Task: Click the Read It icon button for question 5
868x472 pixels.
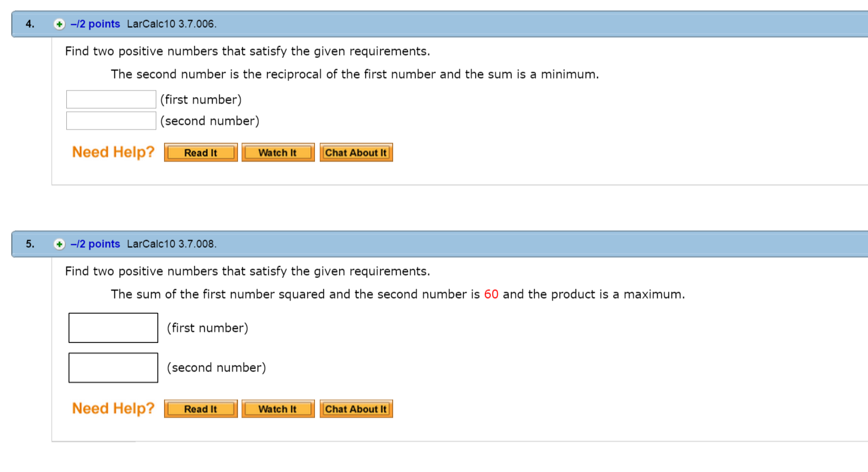Action: 200,408
